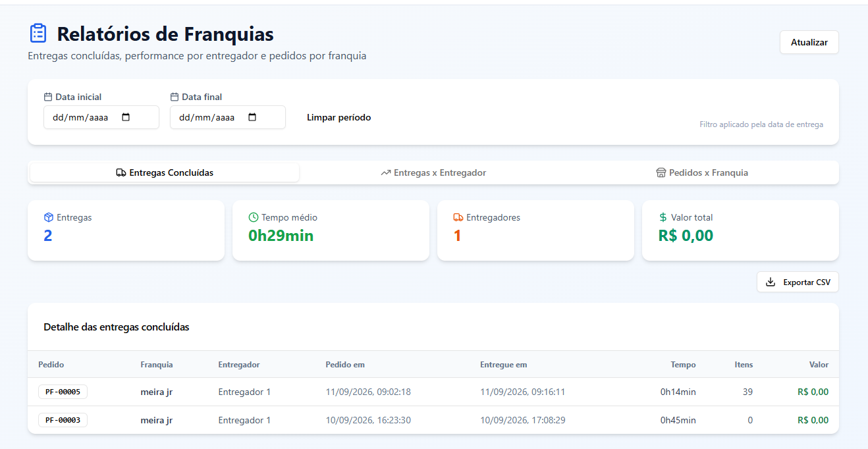This screenshot has width=868, height=449.
Task: Click order timestamp 11/09/2026, 09:02:18
Action: (x=368, y=392)
